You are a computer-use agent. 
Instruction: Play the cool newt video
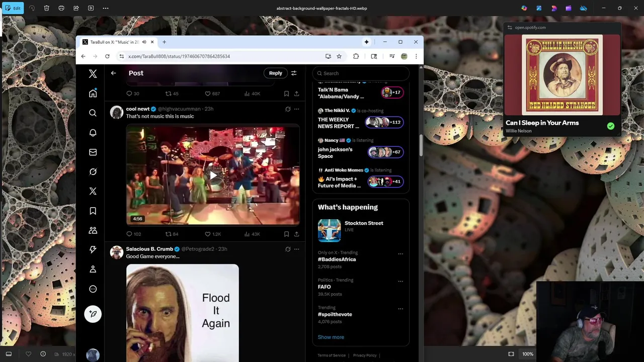coord(213,175)
